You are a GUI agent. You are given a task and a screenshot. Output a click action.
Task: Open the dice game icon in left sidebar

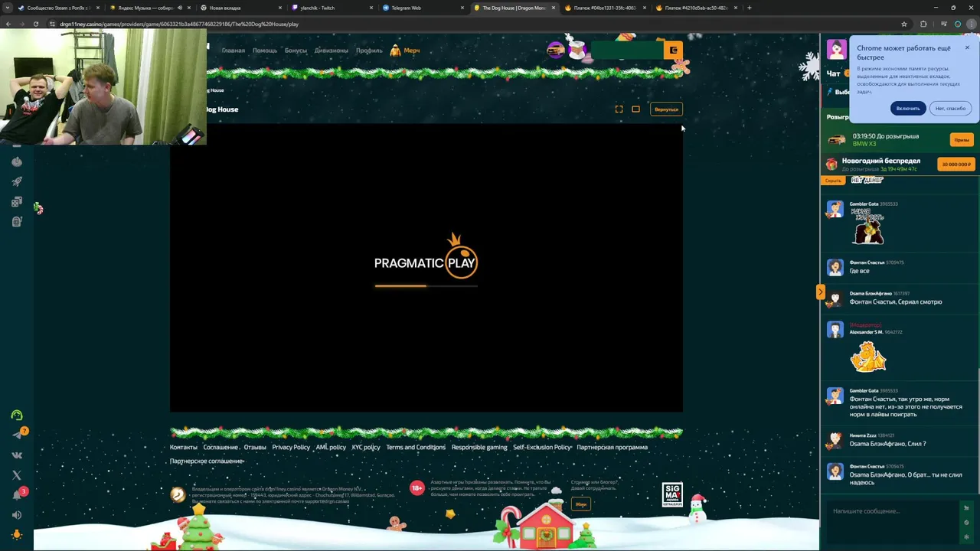(x=17, y=202)
